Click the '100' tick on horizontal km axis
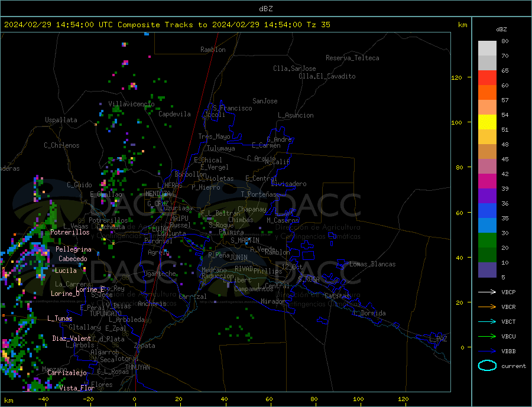The image size is (532, 407). pos(359,399)
